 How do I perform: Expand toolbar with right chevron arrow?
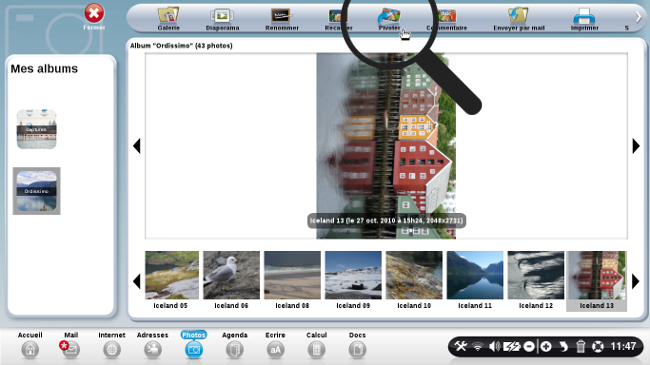(x=638, y=17)
